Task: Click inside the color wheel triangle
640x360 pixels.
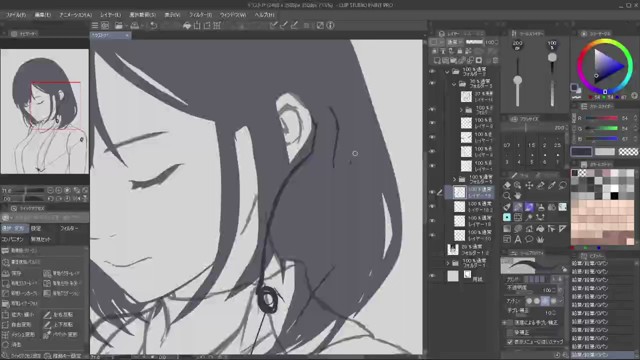Action: point(607,65)
